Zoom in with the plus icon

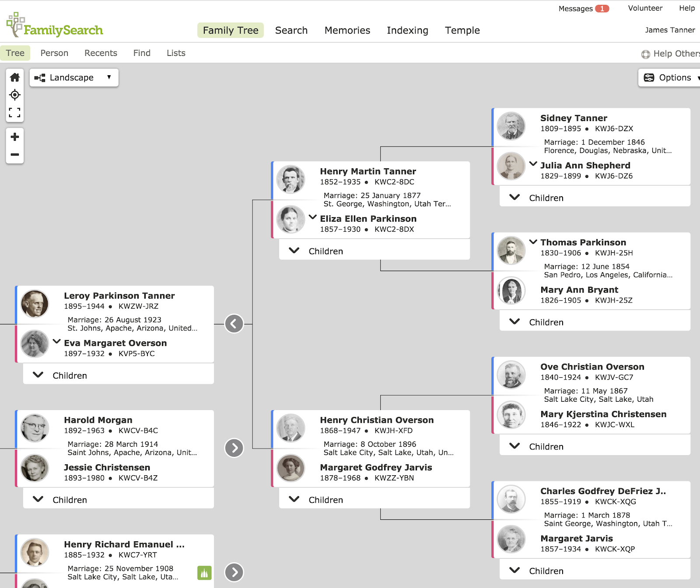click(15, 137)
